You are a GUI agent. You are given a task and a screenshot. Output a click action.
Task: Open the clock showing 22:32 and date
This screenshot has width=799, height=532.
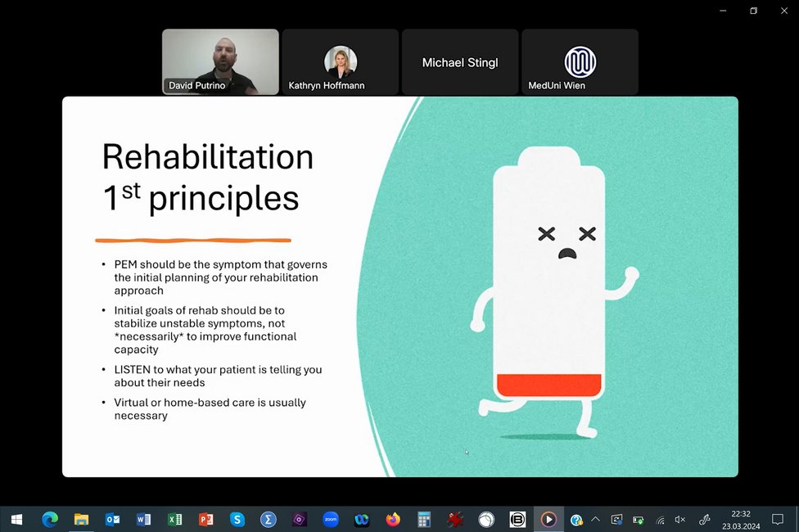point(740,519)
